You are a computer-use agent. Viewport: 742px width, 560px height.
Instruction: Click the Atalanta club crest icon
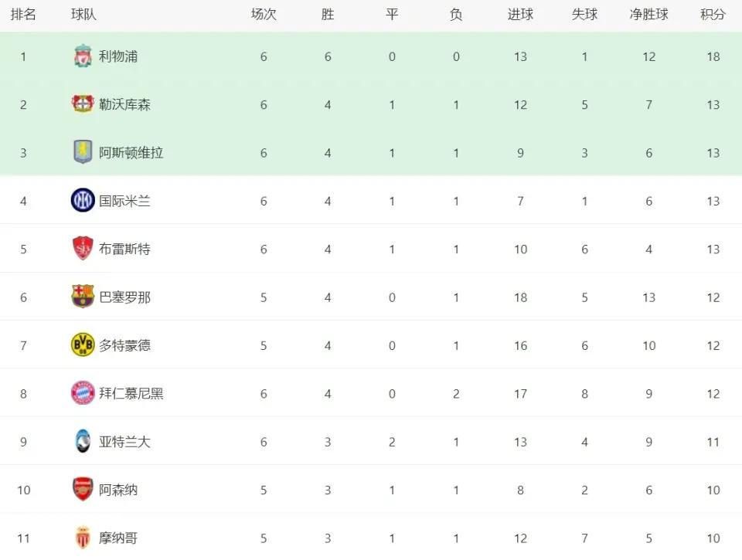click(83, 441)
